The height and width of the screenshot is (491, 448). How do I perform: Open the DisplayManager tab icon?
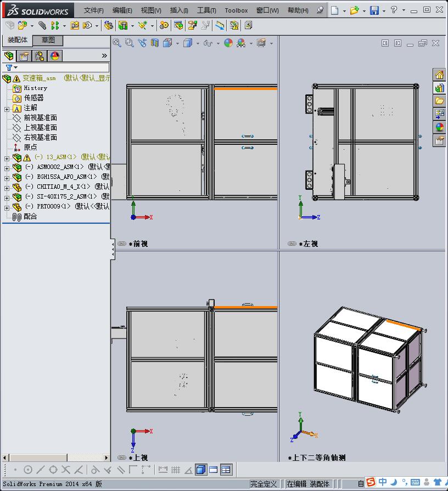click(x=55, y=56)
